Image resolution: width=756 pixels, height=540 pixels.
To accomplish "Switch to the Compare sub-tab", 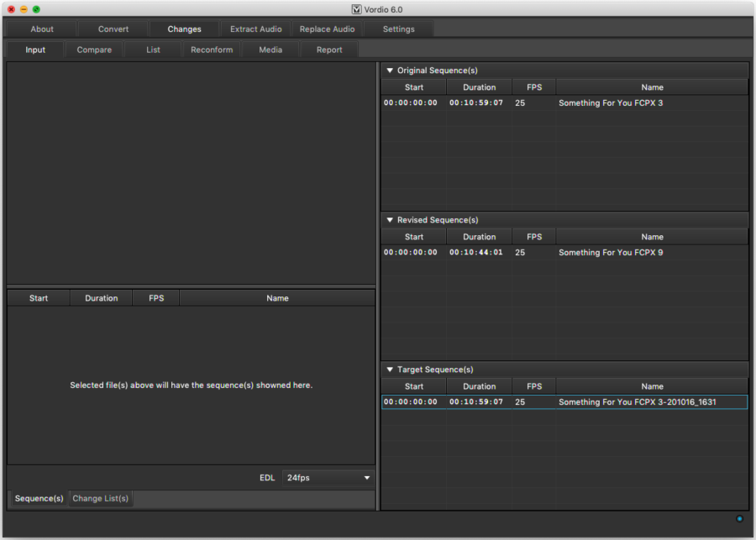I will tap(94, 50).
